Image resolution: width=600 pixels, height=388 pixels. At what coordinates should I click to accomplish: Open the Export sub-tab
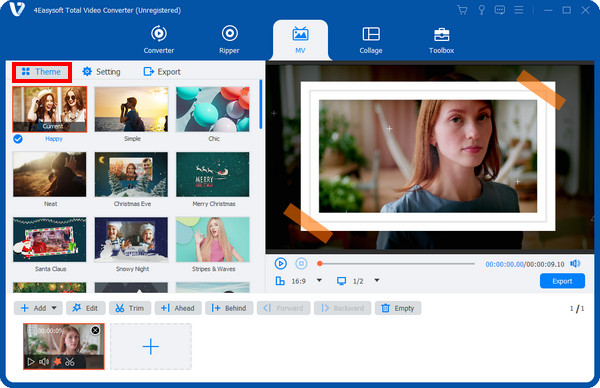[162, 72]
